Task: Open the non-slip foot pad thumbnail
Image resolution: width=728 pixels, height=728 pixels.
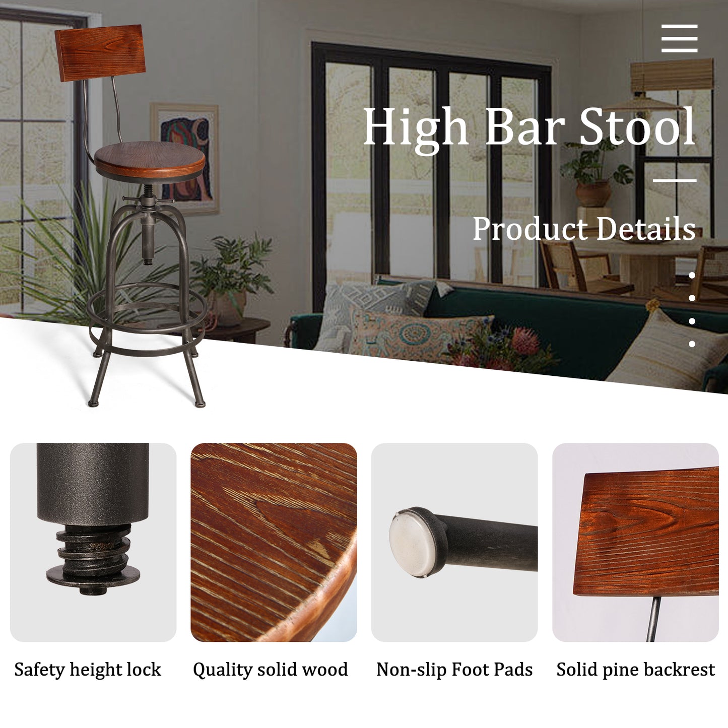Action: point(454,543)
